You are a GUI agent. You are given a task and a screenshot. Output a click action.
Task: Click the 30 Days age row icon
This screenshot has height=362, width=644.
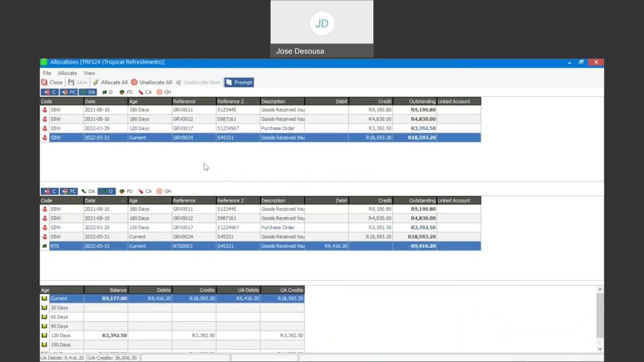coord(44,308)
